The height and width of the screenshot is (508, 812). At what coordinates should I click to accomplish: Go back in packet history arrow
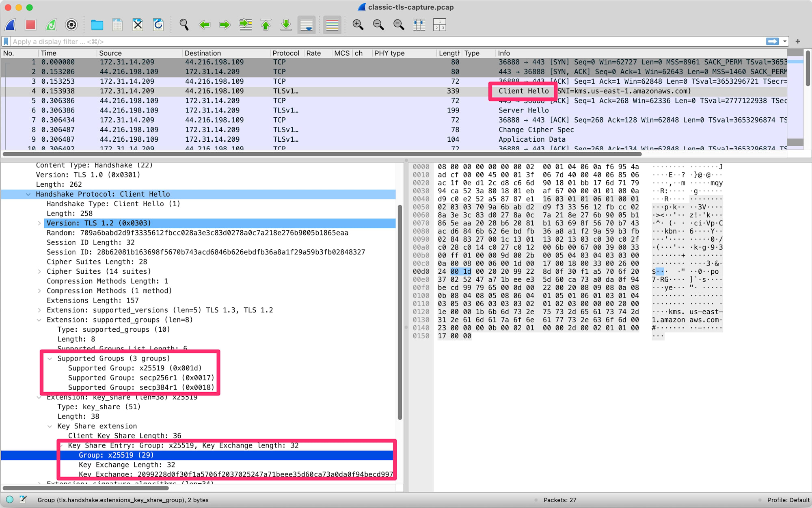pyautogui.click(x=204, y=25)
